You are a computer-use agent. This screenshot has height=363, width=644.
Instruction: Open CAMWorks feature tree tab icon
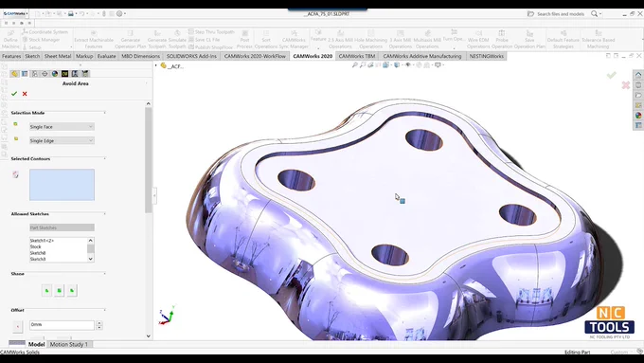[64, 74]
